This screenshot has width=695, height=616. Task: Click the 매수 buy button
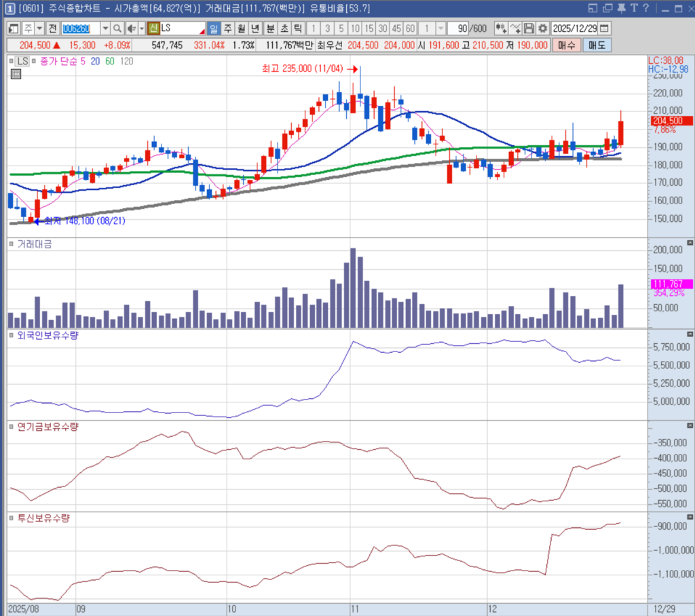point(567,45)
